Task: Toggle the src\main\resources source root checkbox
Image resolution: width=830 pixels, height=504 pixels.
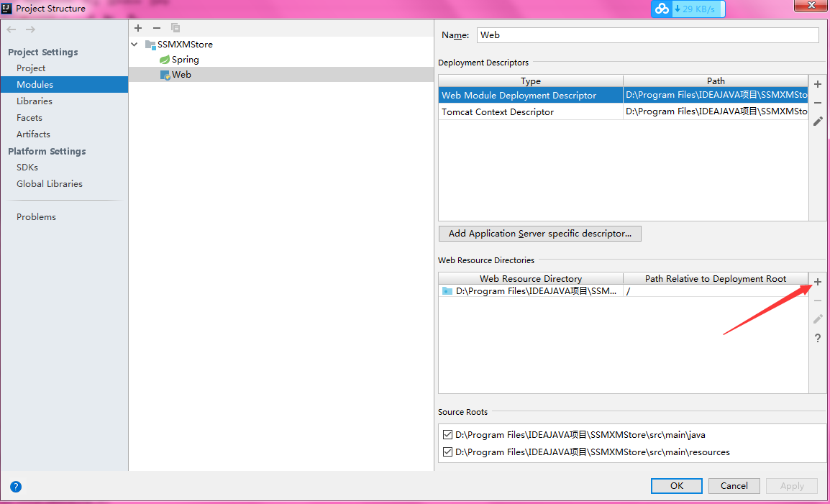Action: click(447, 452)
